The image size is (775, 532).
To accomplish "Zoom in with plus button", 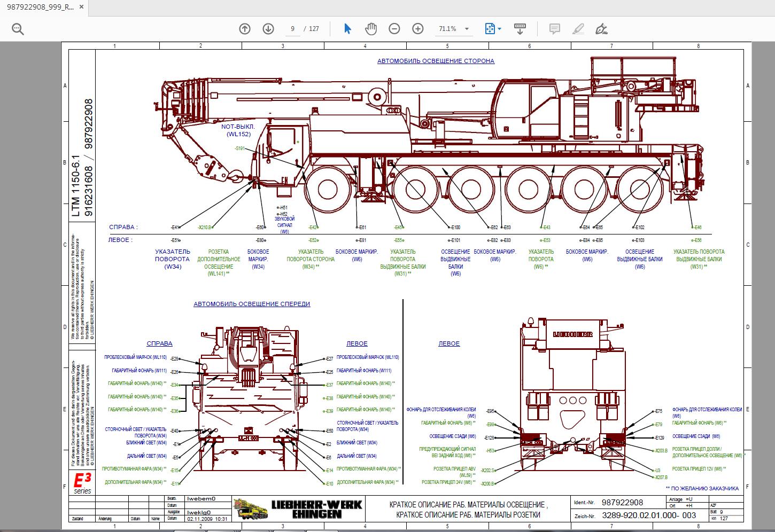I will [418, 29].
